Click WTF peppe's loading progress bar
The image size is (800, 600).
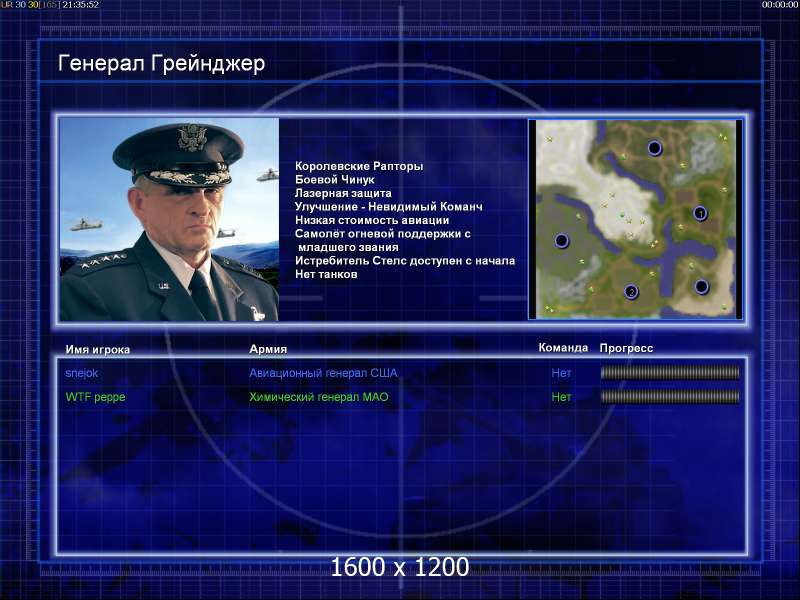[x=670, y=397]
